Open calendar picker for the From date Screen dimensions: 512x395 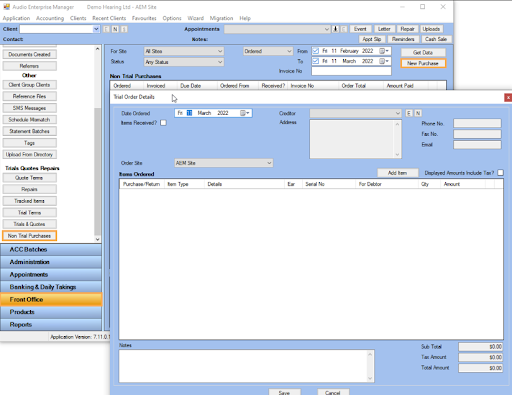(x=384, y=51)
